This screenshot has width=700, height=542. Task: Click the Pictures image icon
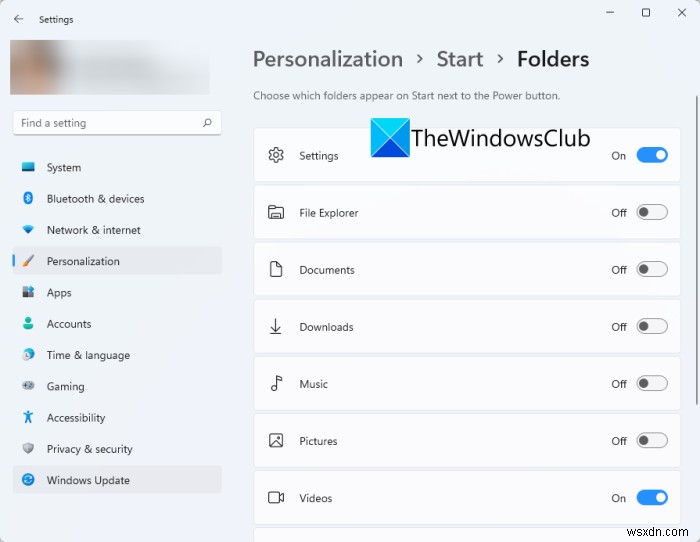point(276,440)
